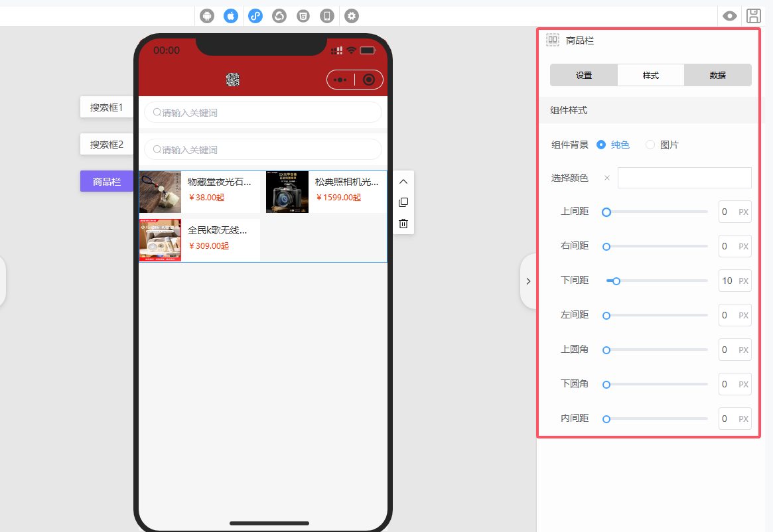Click the 商品栏 purple component label
Screen dimensions: 773x532
107,181
